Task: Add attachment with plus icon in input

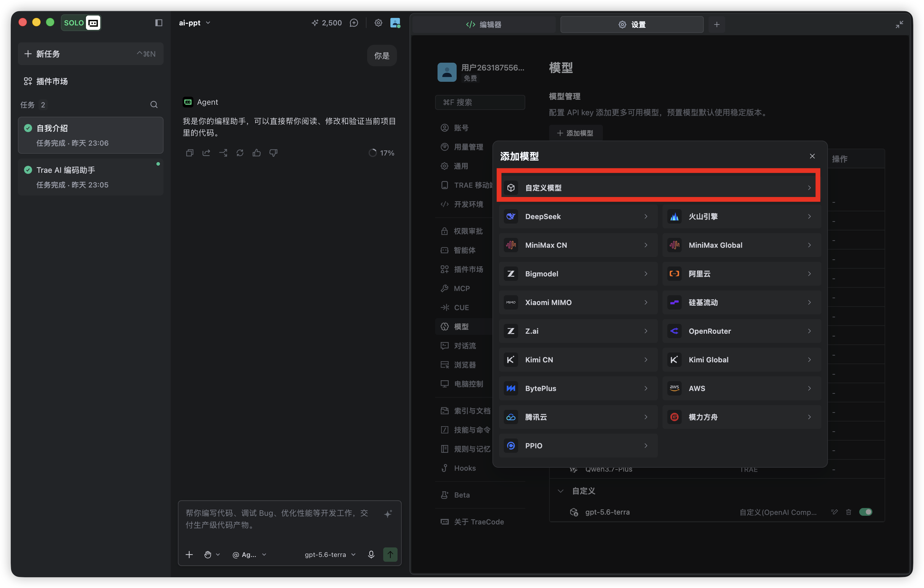Action: [x=189, y=554]
